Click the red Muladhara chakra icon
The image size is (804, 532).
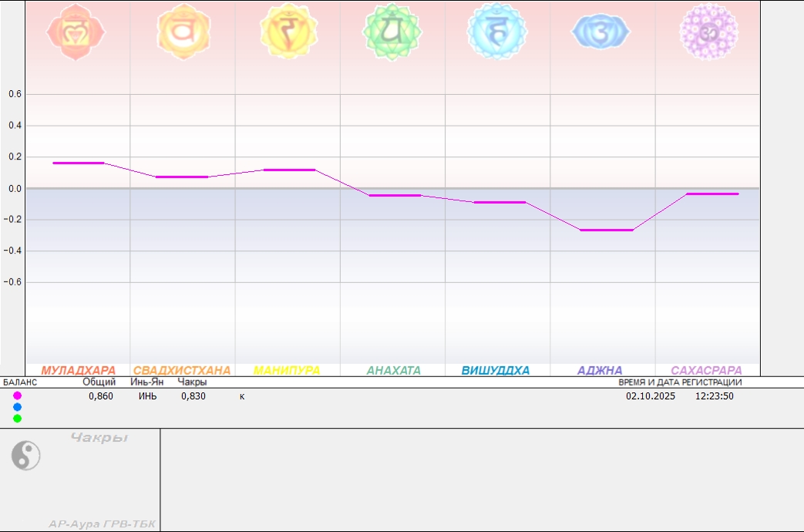(x=76, y=32)
